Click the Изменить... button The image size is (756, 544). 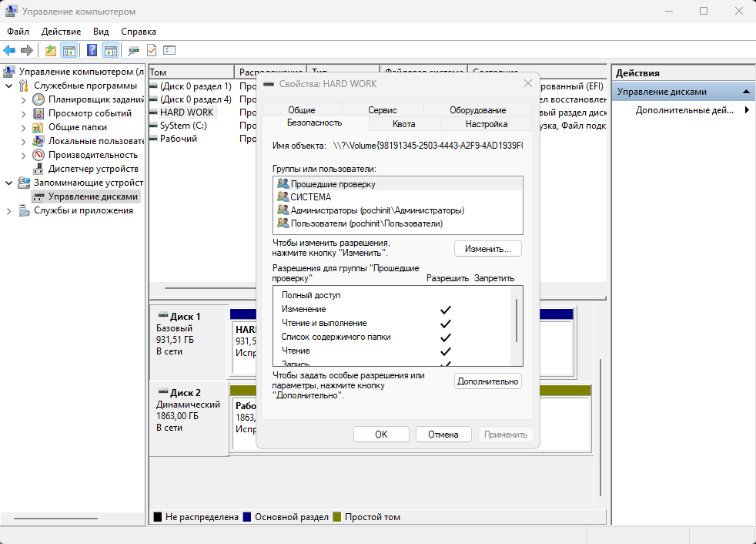coord(488,249)
